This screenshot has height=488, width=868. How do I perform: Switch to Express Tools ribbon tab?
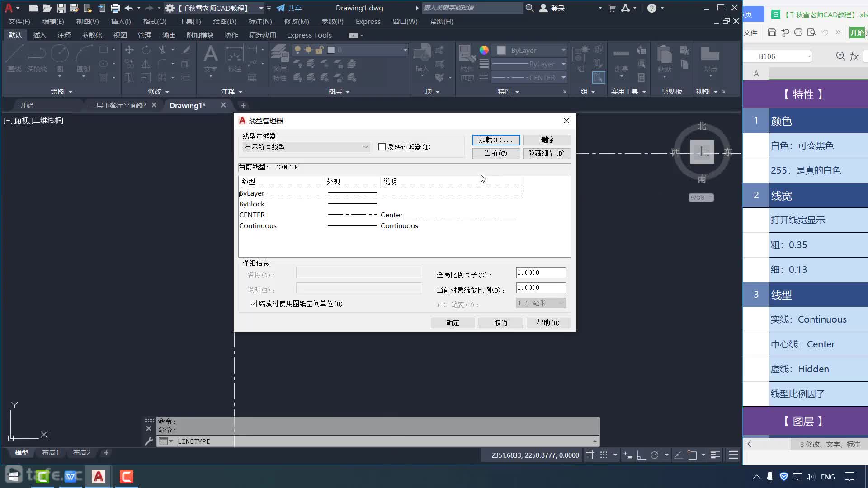[x=309, y=35]
